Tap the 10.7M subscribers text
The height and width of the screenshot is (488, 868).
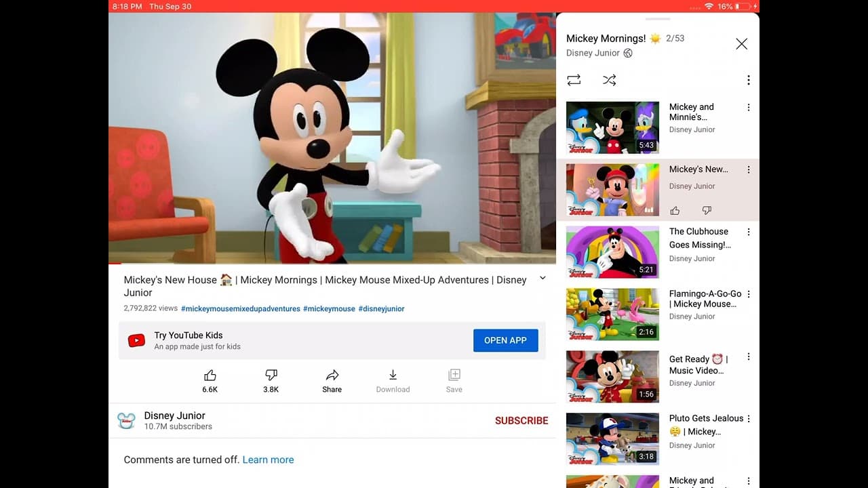pyautogui.click(x=178, y=426)
